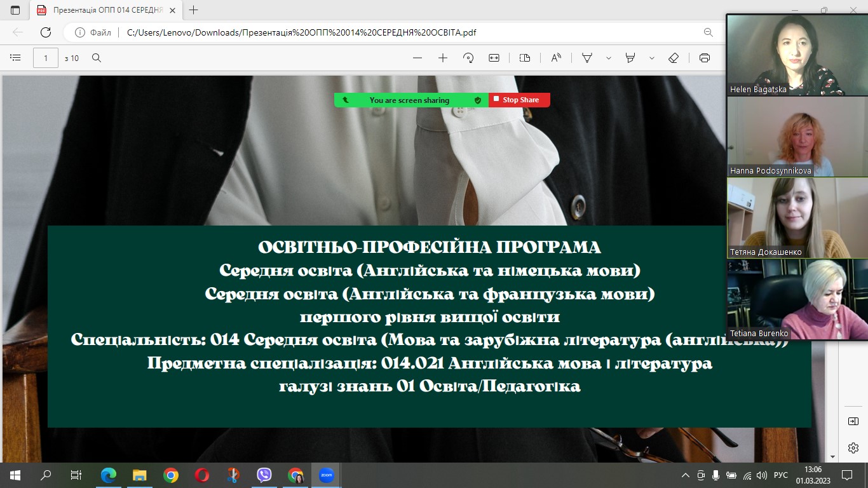
Task: Click the fit to width icon
Action: (494, 58)
